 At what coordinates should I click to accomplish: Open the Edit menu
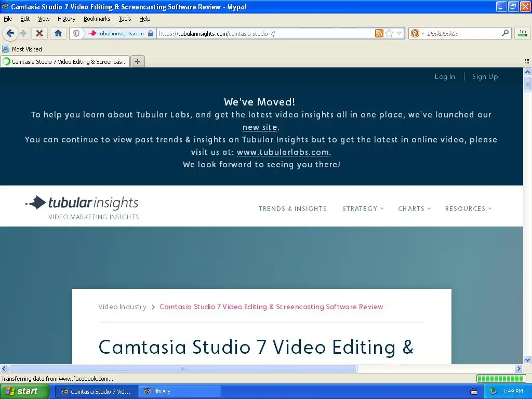pyautogui.click(x=25, y=19)
